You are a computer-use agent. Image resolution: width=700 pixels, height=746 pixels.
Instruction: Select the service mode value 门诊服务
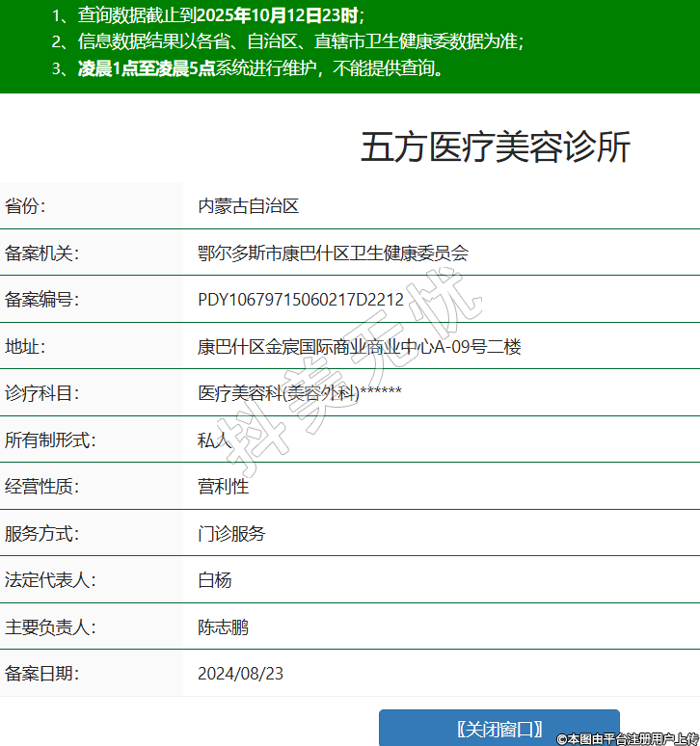(231, 533)
